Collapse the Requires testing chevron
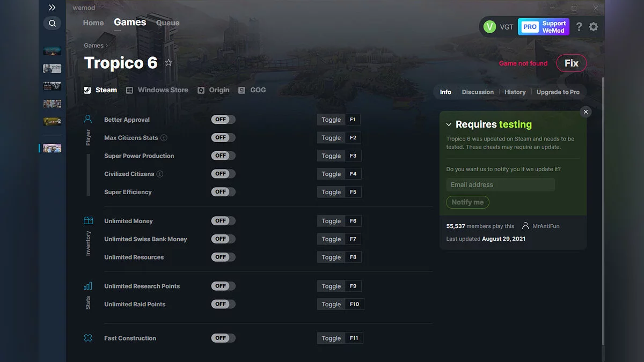This screenshot has height=362, width=644. (449, 124)
